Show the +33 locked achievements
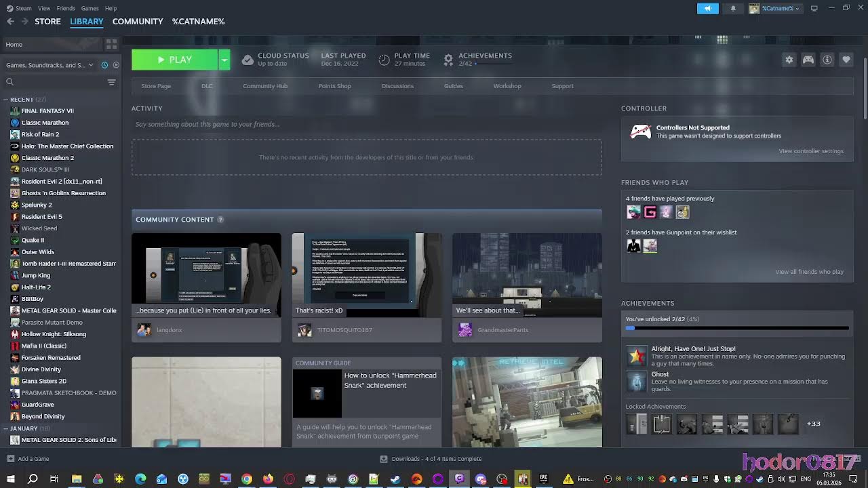Screen dimensions: 868x488 813,424
